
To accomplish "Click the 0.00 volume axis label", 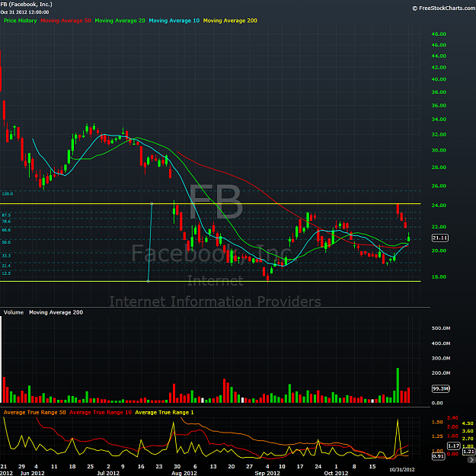I will pyautogui.click(x=437, y=403).
